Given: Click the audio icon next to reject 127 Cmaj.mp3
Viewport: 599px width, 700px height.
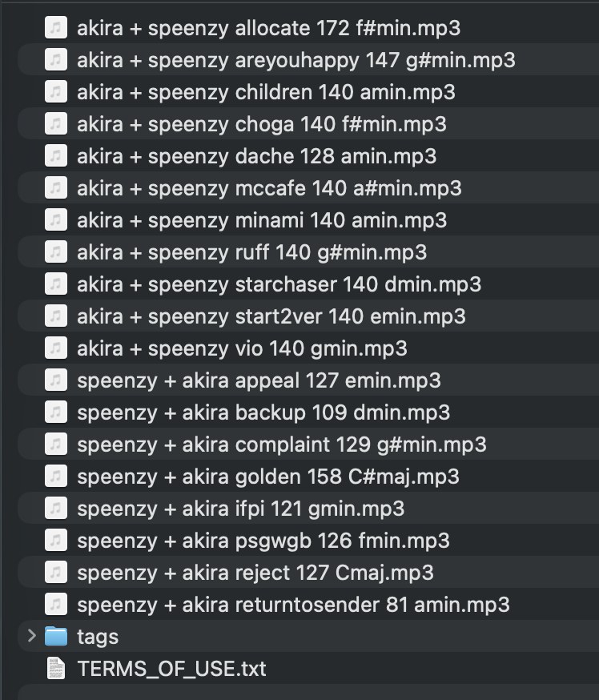Looking at the screenshot, I should point(56,573).
